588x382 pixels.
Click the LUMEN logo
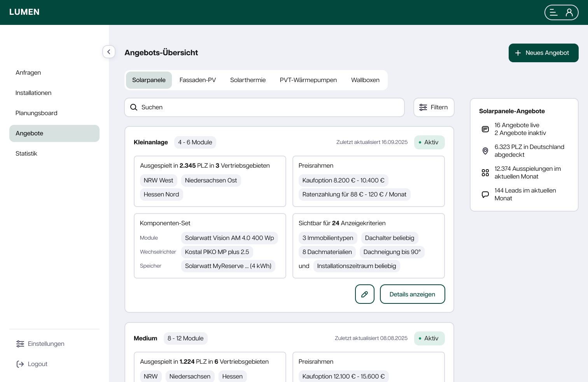click(x=24, y=12)
